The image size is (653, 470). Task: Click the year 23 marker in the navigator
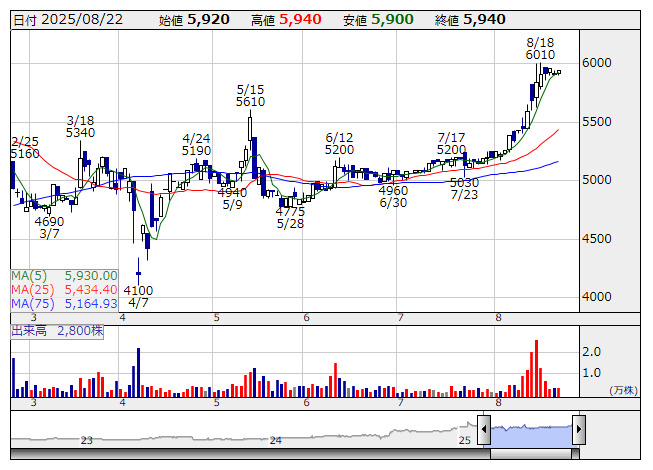[x=87, y=440]
